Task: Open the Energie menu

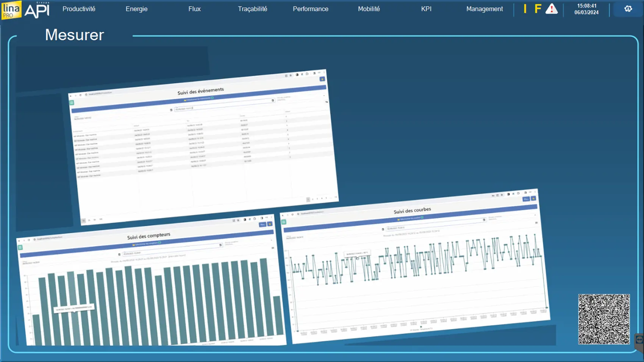Action: pos(136,9)
